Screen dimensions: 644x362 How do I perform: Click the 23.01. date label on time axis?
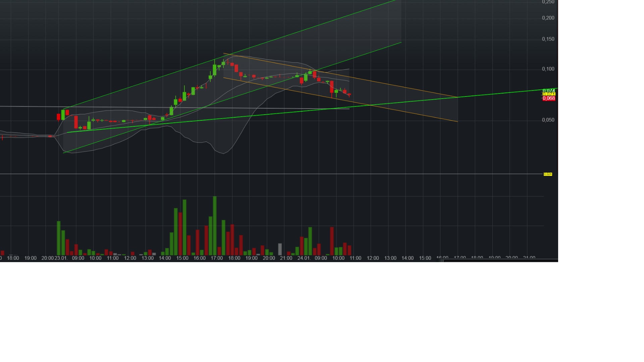coord(61,258)
